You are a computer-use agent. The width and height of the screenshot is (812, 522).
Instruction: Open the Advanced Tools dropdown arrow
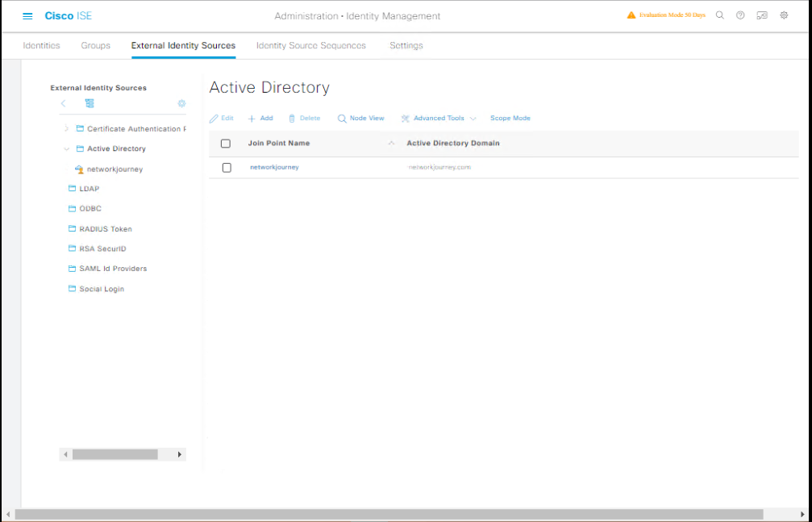[473, 119]
